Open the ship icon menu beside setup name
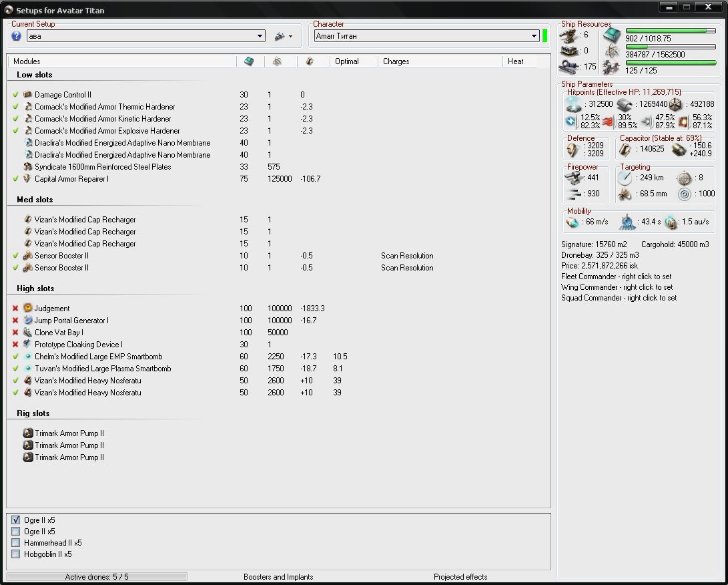 tap(283, 36)
